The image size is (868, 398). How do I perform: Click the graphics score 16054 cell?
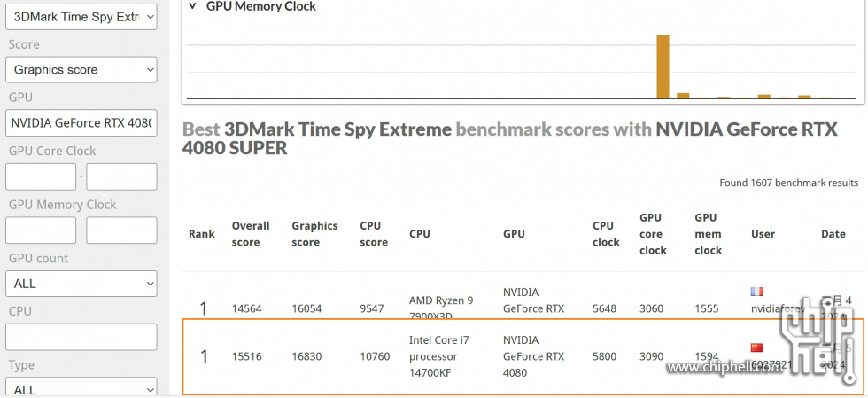pos(306,308)
